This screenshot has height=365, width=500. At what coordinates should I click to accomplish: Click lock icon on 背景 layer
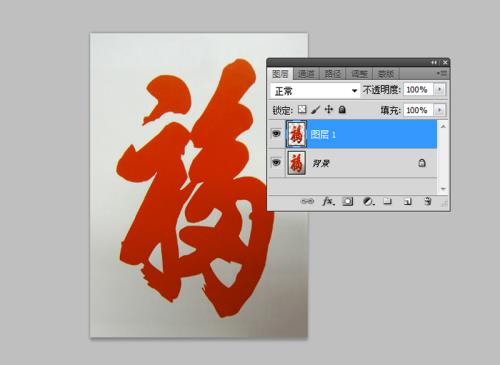click(422, 163)
